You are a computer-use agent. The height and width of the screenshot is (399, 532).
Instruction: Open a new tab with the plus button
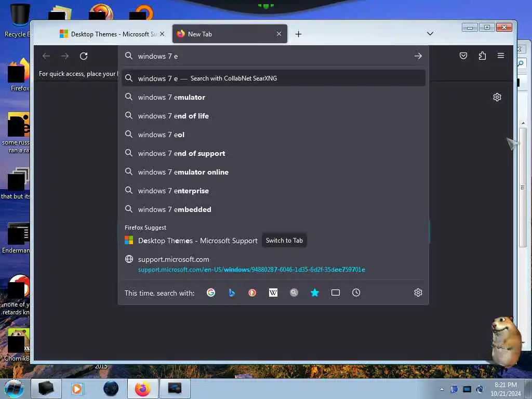pos(298,34)
